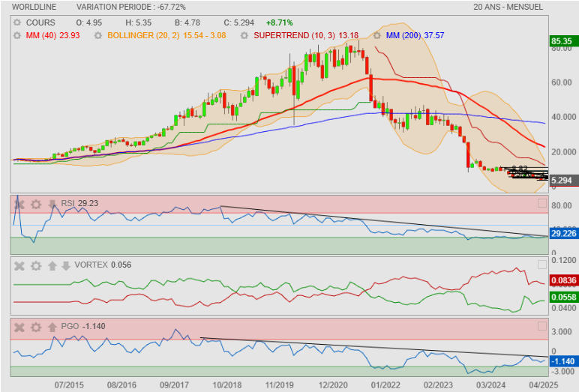Remove the VORTEX indicator panel

(x=19, y=266)
